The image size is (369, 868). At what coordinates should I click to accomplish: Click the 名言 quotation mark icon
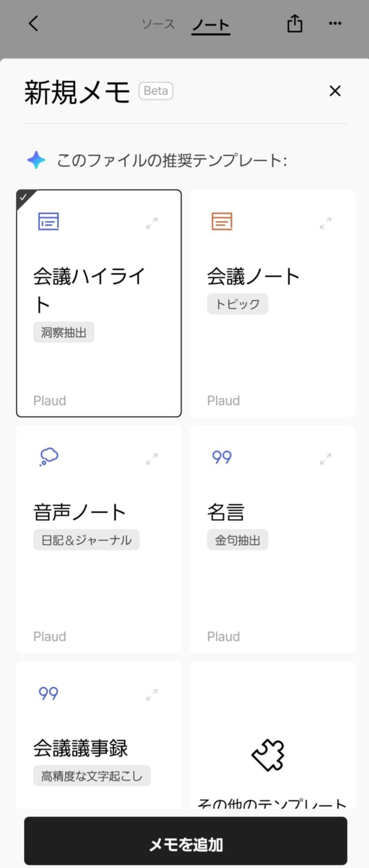click(x=222, y=457)
